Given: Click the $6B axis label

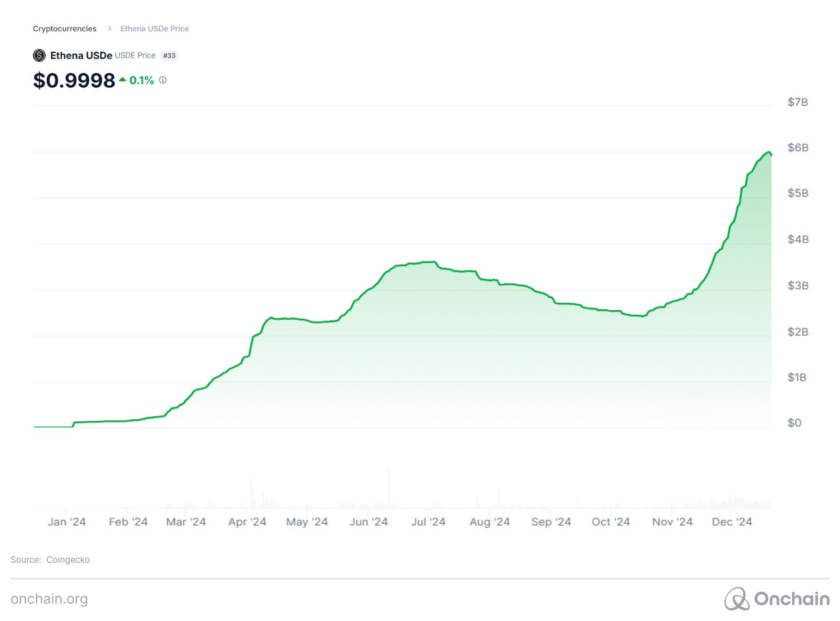Looking at the screenshot, I should tap(798, 147).
